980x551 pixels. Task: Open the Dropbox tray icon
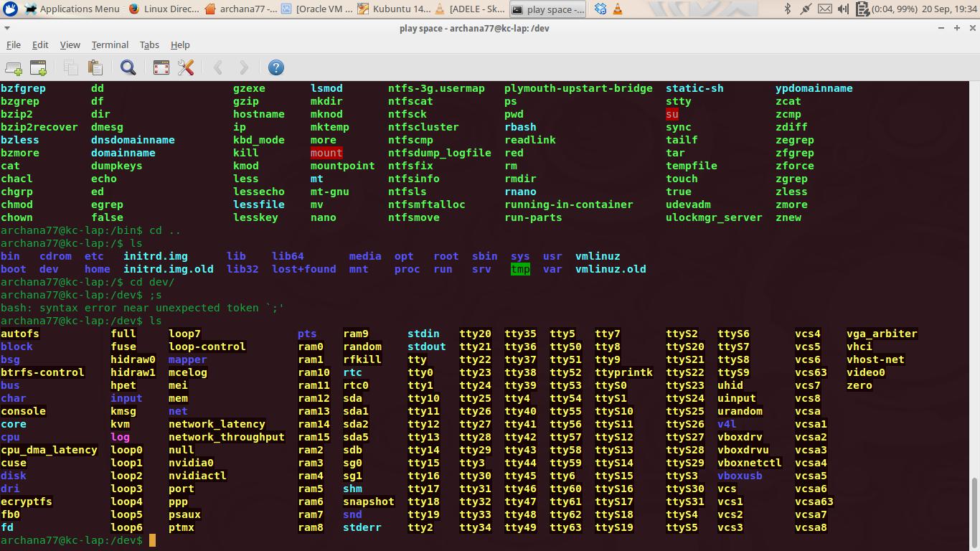click(x=601, y=9)
